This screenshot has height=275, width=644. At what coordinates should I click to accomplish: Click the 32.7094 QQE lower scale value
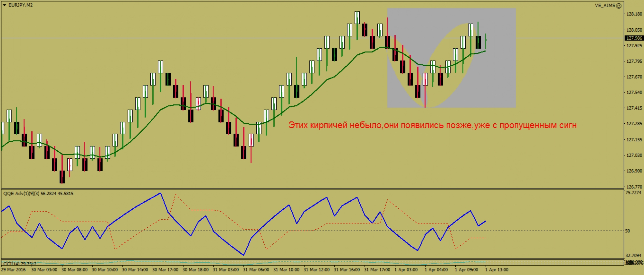[x=633, y=255]
